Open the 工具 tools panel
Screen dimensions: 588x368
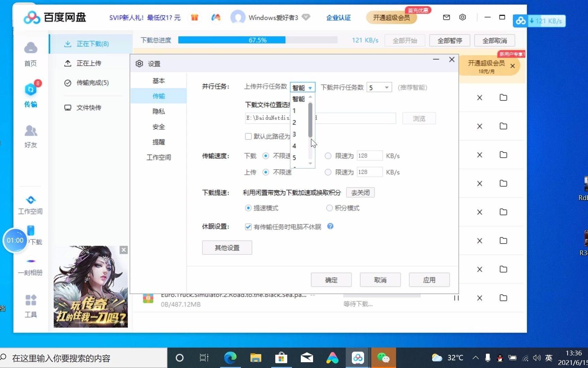(30, 307)
